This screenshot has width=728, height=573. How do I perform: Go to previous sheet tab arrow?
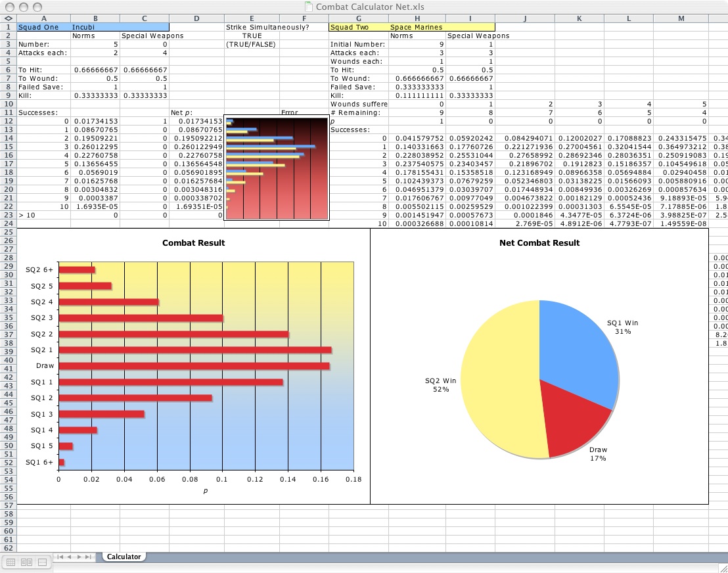(69, 557)
